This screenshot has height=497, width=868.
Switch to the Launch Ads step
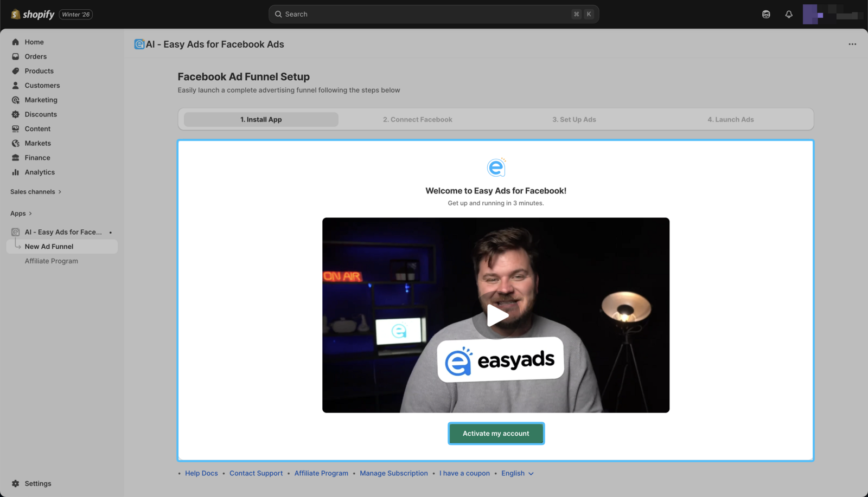[x=730, y=119]
